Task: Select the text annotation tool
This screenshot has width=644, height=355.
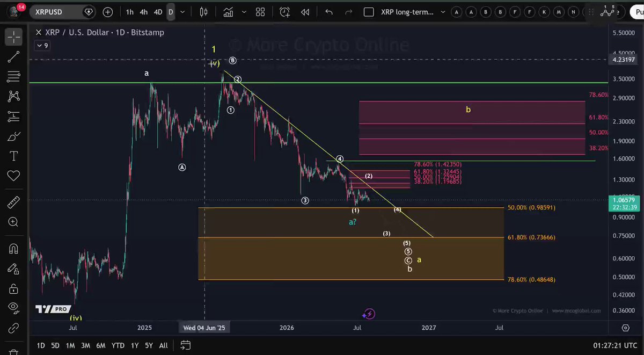Action: point(13,156)
